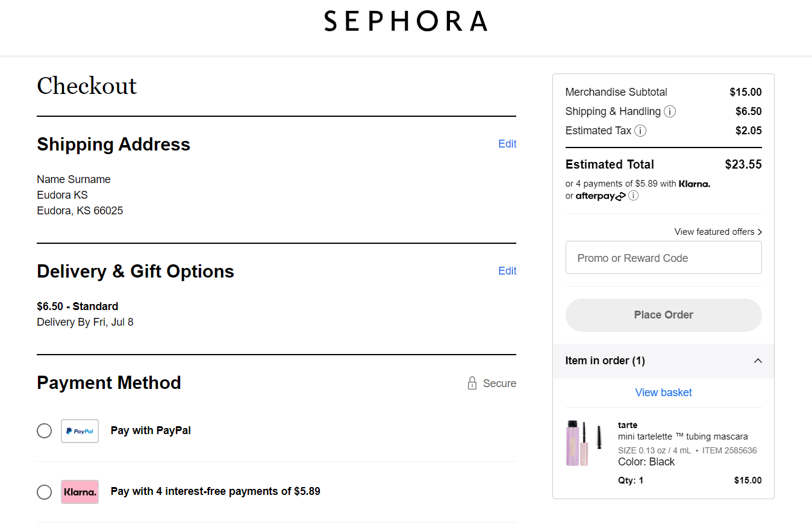Click the Place Order button
Image resolution: width=812 pixels, height=525 pixels.
click(663, 315)
